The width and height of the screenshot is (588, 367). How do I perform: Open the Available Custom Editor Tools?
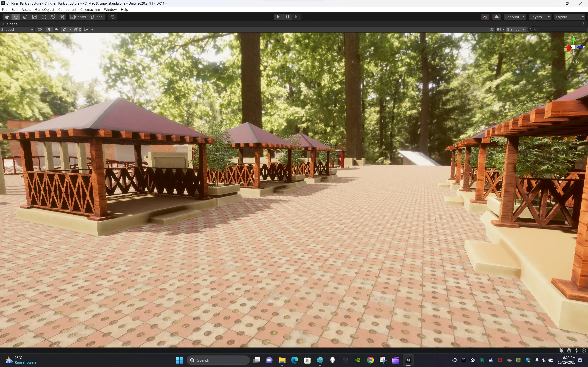pyautogui.click(x=62, y=17)
